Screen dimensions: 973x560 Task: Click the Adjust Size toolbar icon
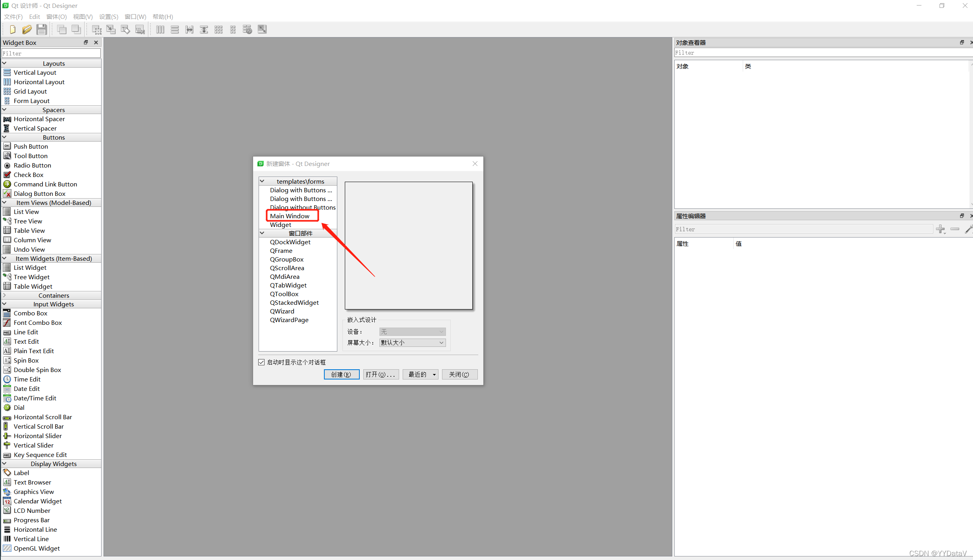click(x=262, y=29)
